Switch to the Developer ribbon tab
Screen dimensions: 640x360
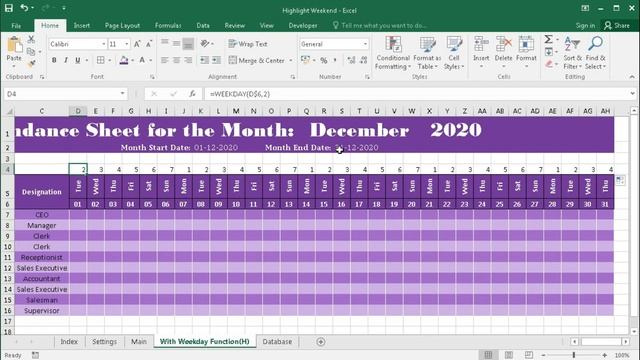303,25
